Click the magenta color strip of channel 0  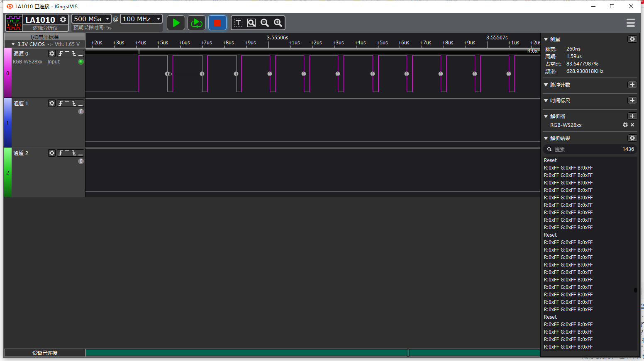pyautogui.click(x=7, y=73)
